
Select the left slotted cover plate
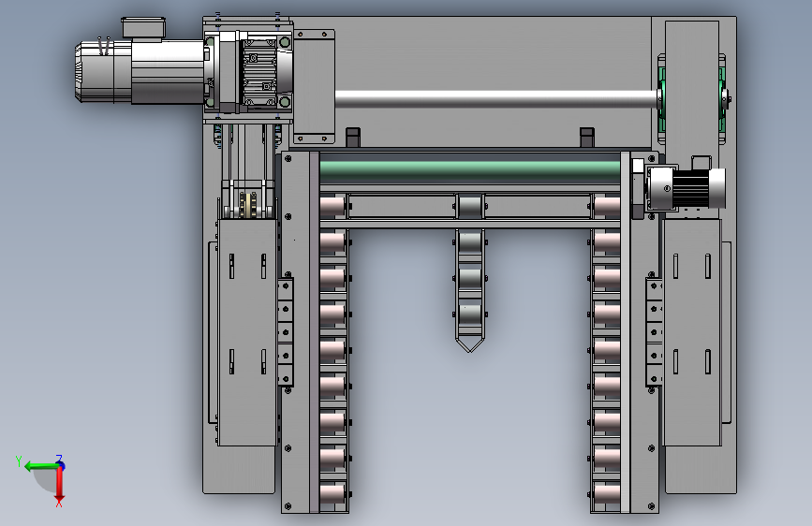(247, 332)
